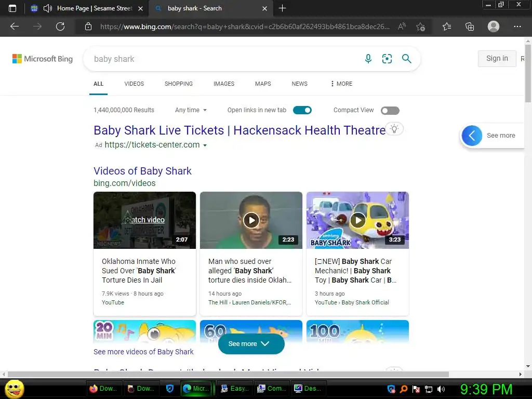Mute the Sesame Street tab audio
The width and height of the screenshot is (532, 399).
pyautogui.click(x=48, y=8)
